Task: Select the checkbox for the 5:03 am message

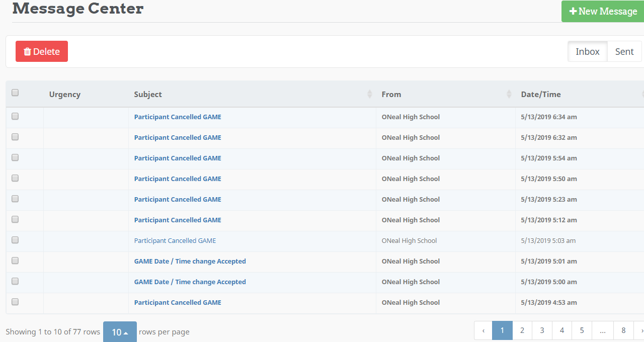Action: point(15,240)
